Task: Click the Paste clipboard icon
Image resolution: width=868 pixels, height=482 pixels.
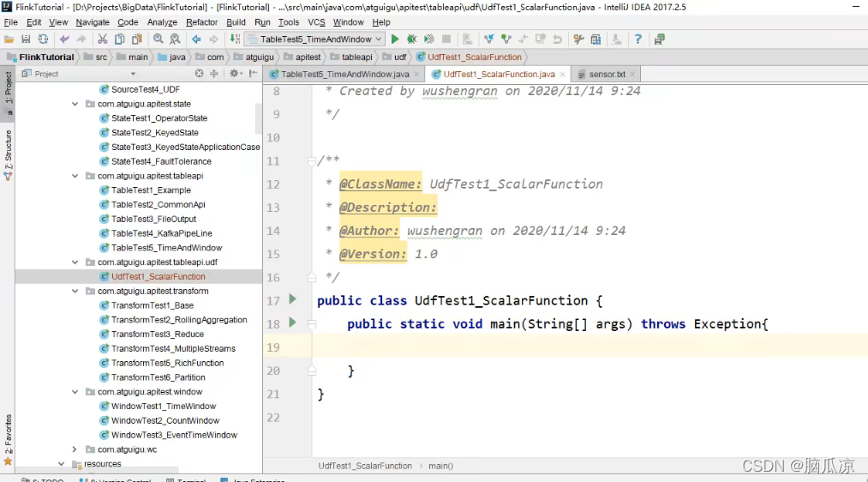Action: (x=137, y=39)
